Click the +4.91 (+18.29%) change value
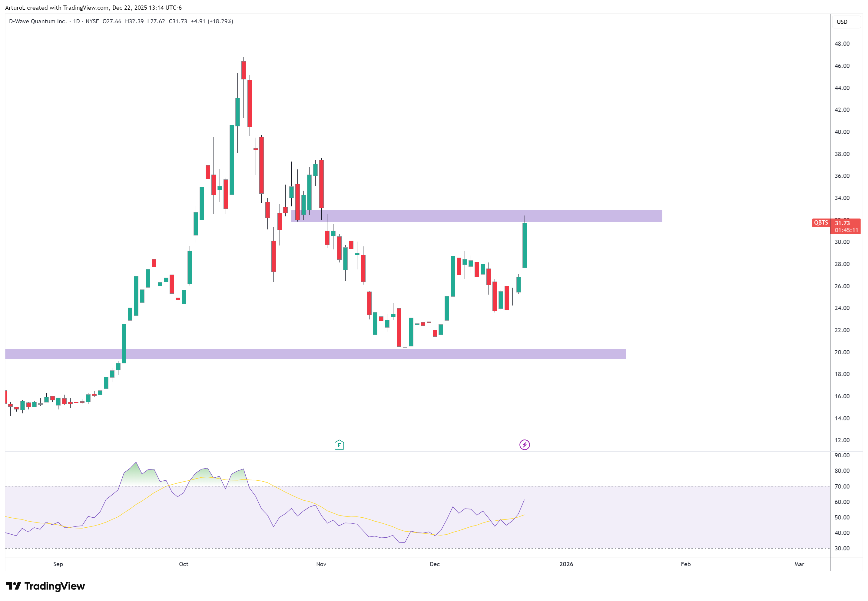 (x=212, y=22)
